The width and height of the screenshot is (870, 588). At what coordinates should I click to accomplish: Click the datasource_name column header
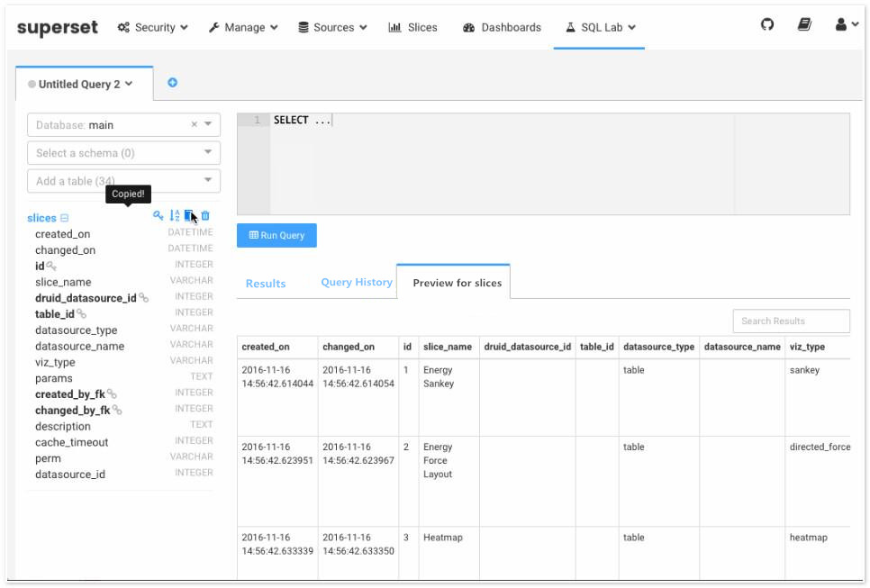click(742, 347)
